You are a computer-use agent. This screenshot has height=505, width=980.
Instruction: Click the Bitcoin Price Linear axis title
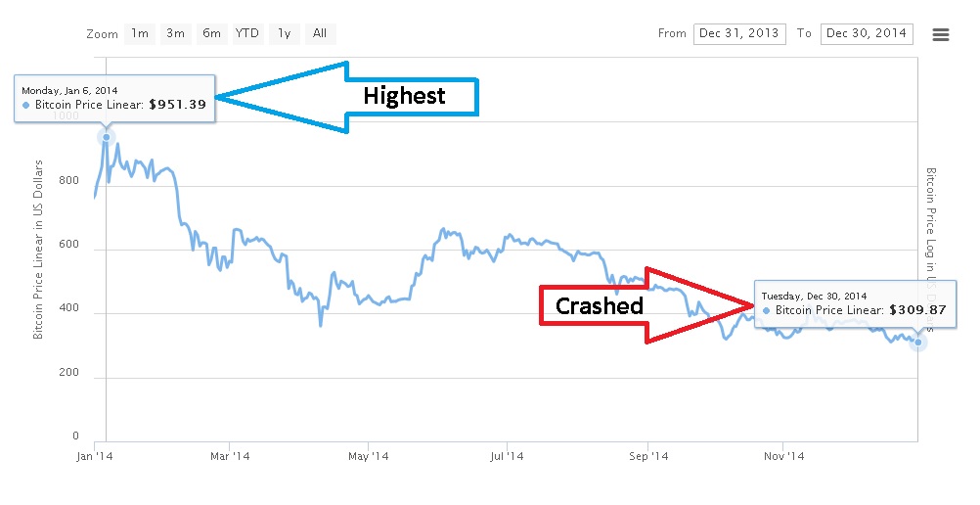38,250
